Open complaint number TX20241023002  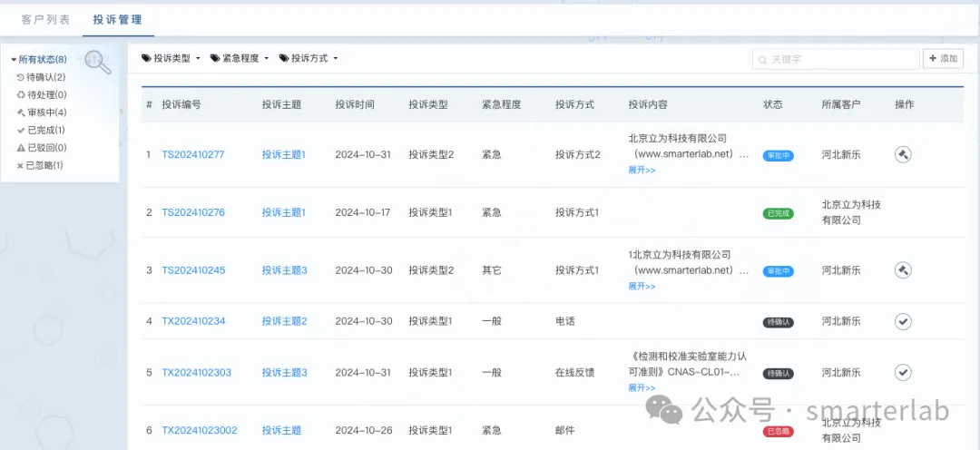coord(200,430)
